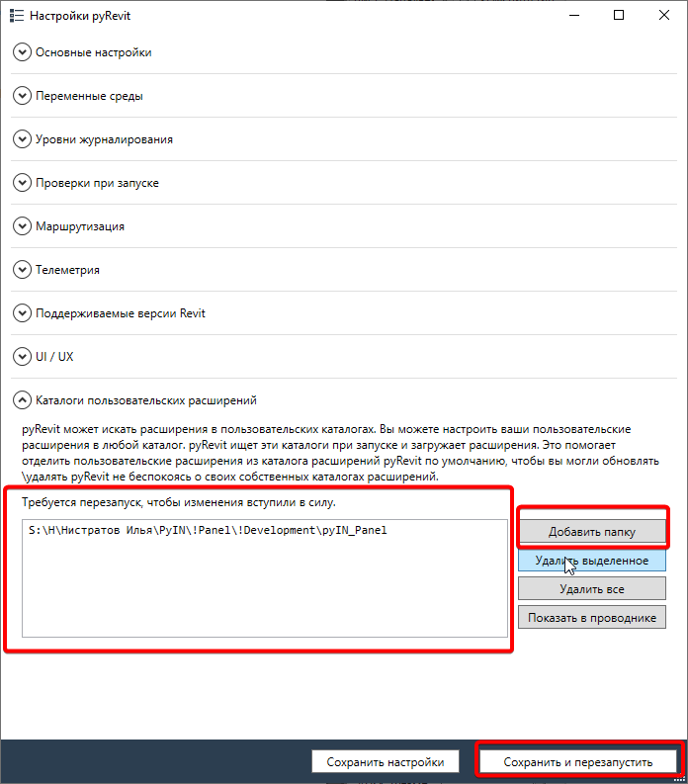Click Удалить выделенное button

click(x=591, y=560)
